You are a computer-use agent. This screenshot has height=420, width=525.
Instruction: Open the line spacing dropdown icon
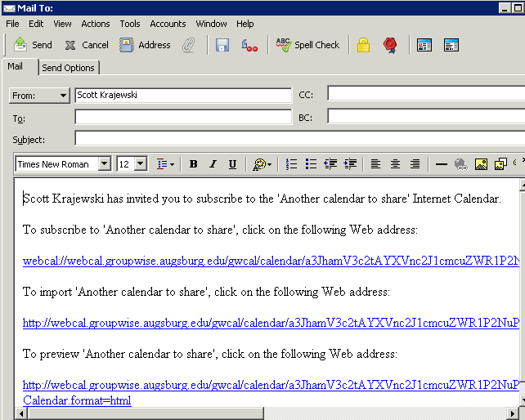point(165,164)
